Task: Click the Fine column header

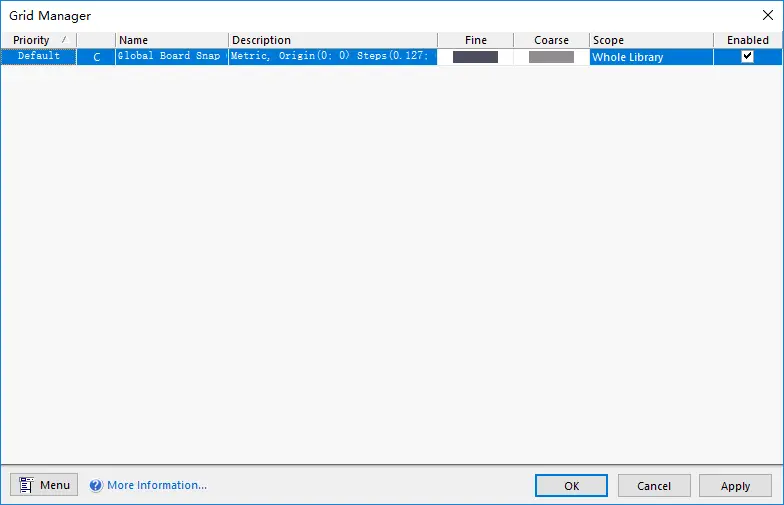Action: (x=476, y=40)
